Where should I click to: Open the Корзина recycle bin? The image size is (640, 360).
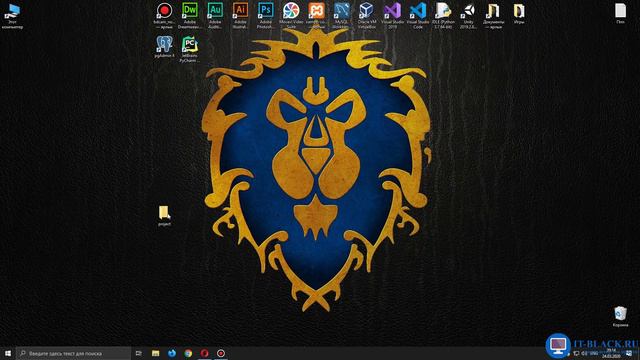point(620,317)
